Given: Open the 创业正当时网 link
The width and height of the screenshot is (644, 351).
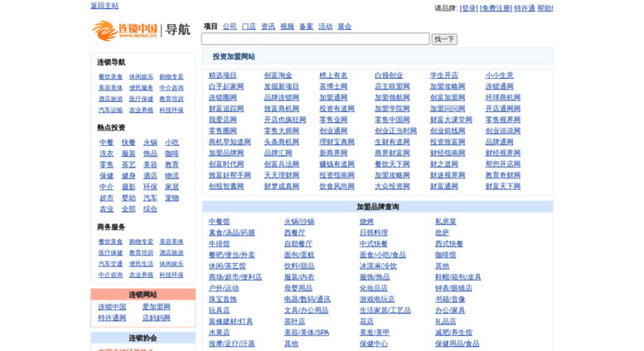Looking at the screenshot, I should pos(396,131).
